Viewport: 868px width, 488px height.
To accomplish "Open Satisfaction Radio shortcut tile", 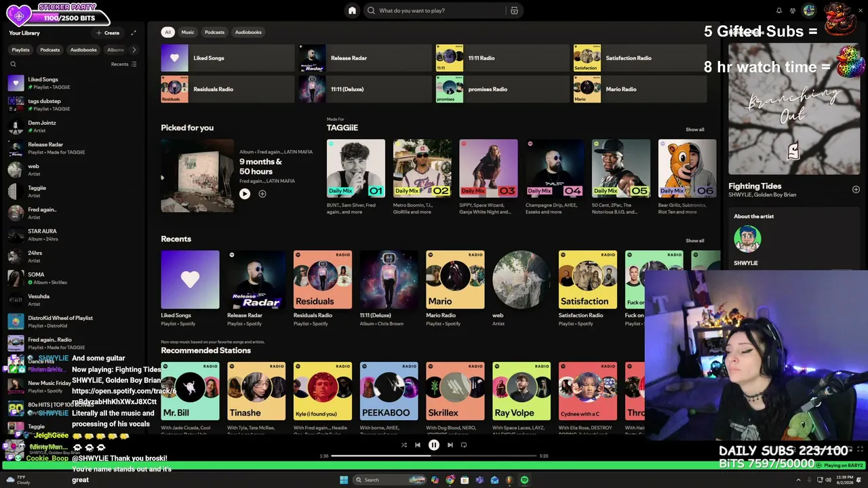I will [640, 58].
